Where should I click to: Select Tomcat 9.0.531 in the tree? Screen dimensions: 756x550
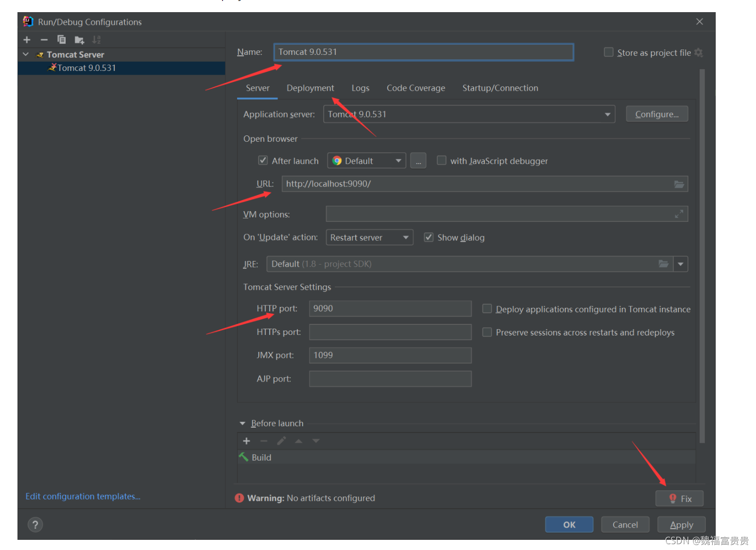121,68
